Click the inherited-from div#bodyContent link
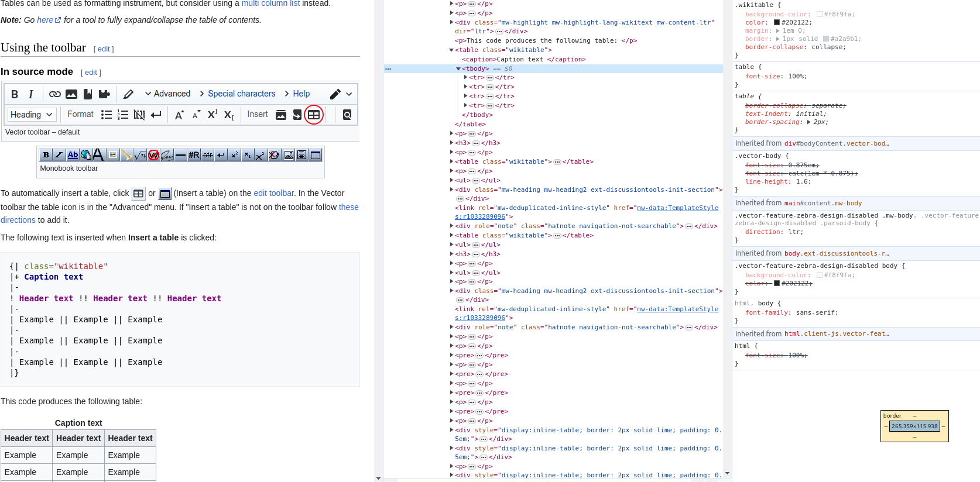The height and width of the screenshot is (482, 980). (x=837, y=143)
